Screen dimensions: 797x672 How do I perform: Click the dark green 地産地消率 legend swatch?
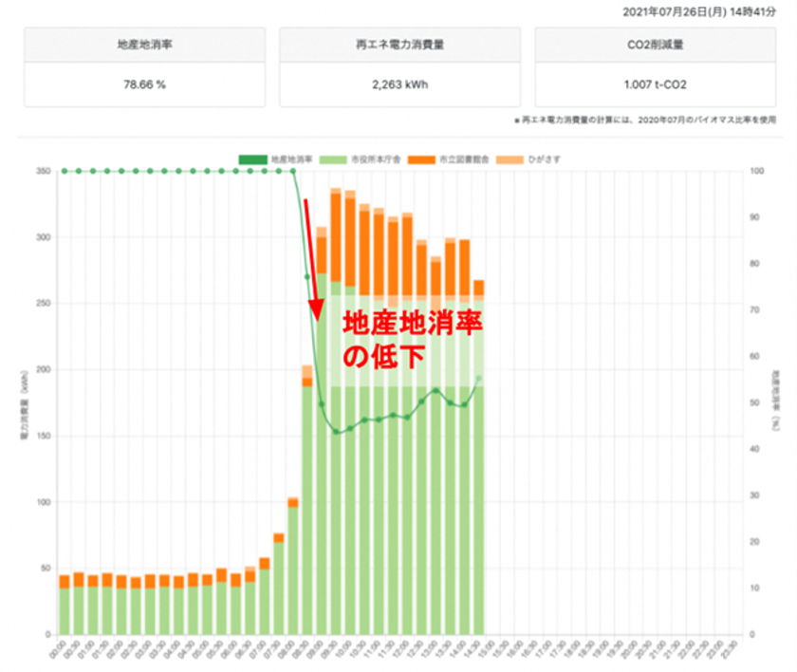tap(252, 159)
